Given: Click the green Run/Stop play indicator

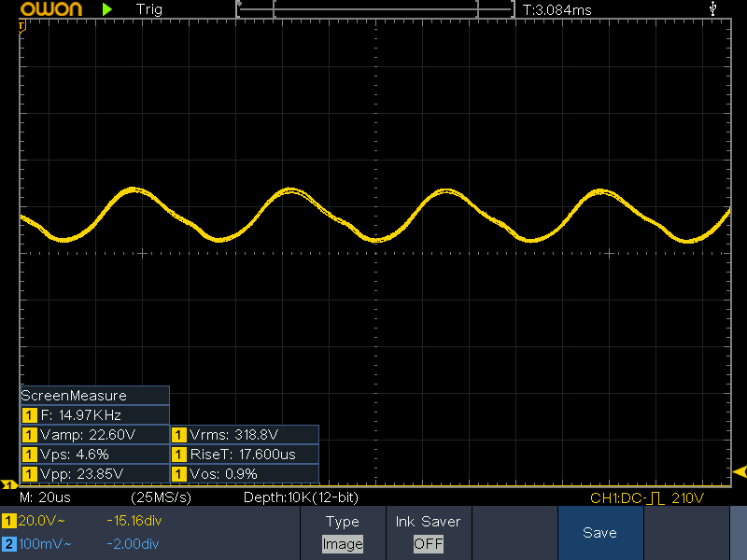Looking at the screenshot, I should (107, 9).
